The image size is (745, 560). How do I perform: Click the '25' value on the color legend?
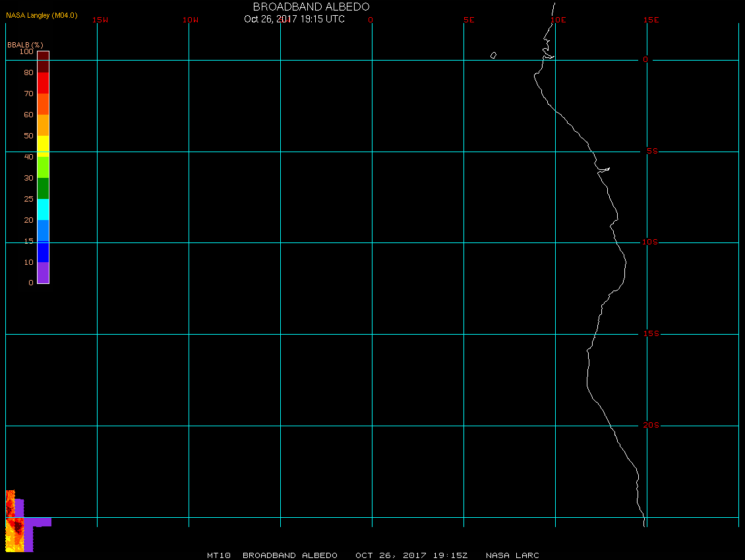pos(29,199)
